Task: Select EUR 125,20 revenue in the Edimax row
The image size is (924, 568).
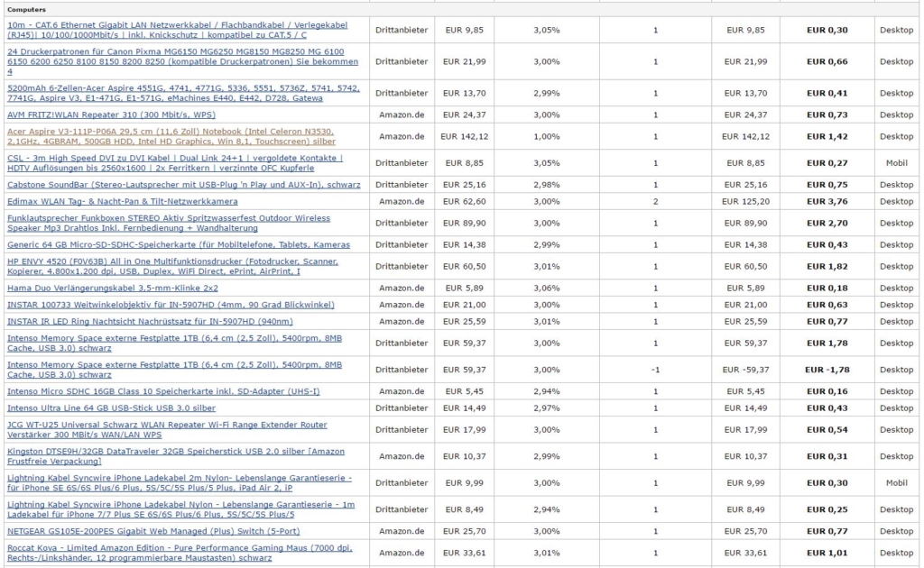Action: (745, 201)
